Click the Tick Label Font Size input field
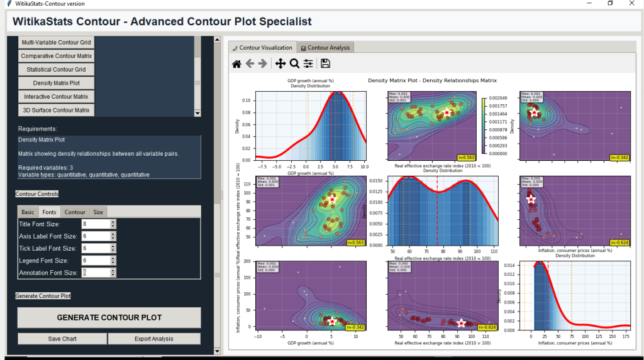Viewport: 644px width, 360px height. point(96,248)
